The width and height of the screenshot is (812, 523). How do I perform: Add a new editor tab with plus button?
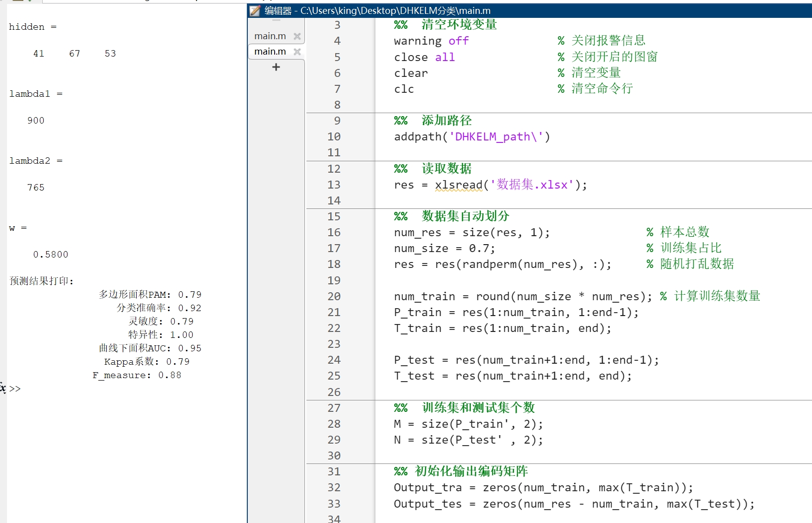[x=276, y=67]
